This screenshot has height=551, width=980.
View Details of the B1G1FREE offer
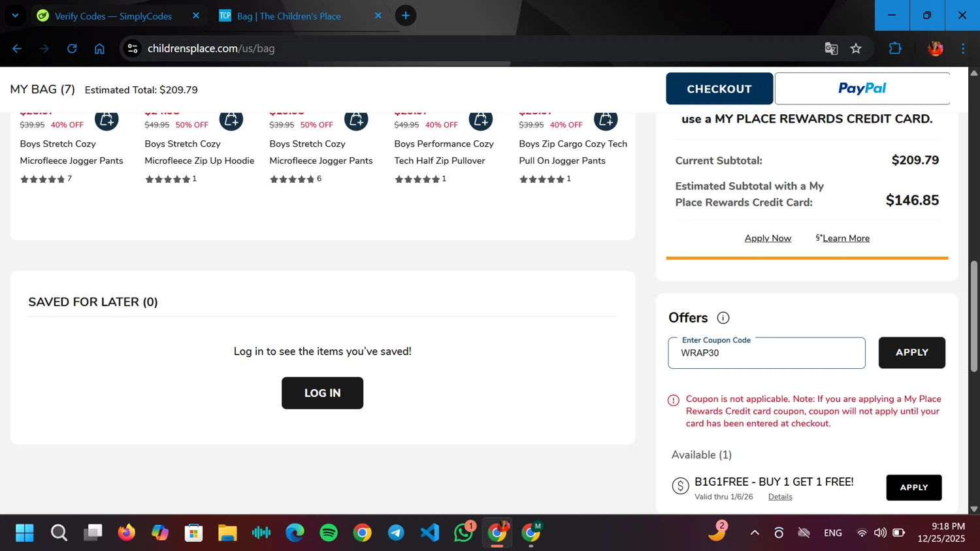(780, 497)
